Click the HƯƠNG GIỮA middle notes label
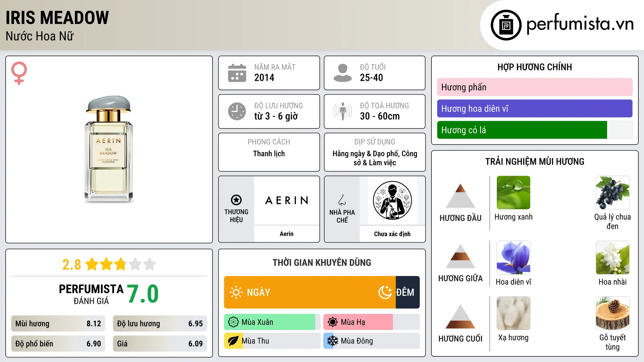Viewport: 644px width, 362px height. (x=460, y=278)
